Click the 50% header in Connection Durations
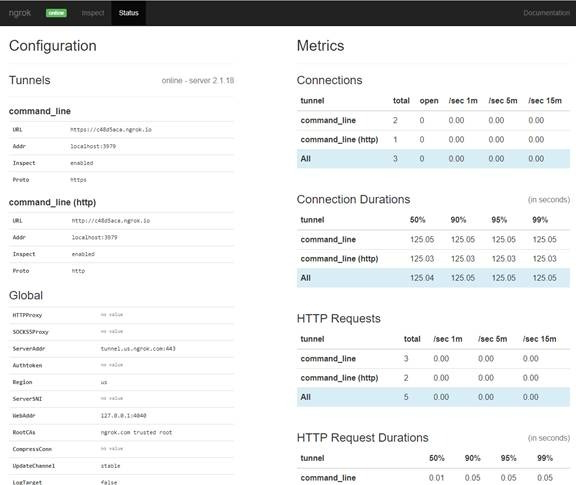 418,220
